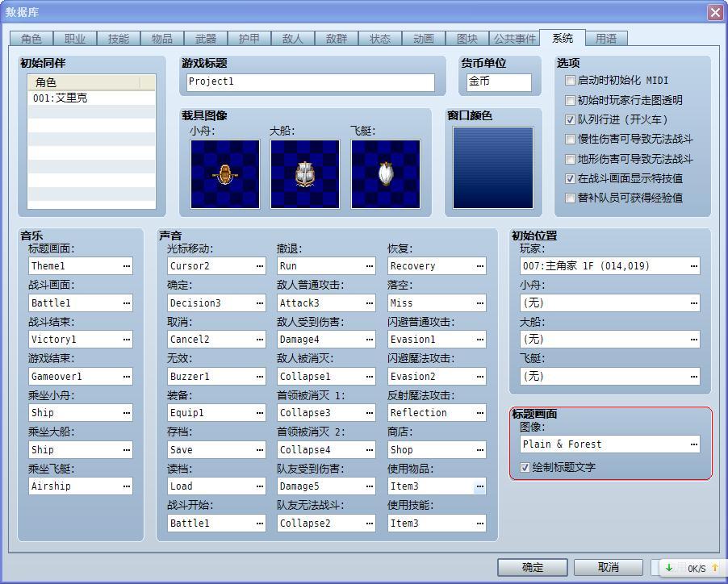Viewport: 728px width, 584px height.
Task: Switch to the 角色 tab
Action: (31, 39)
